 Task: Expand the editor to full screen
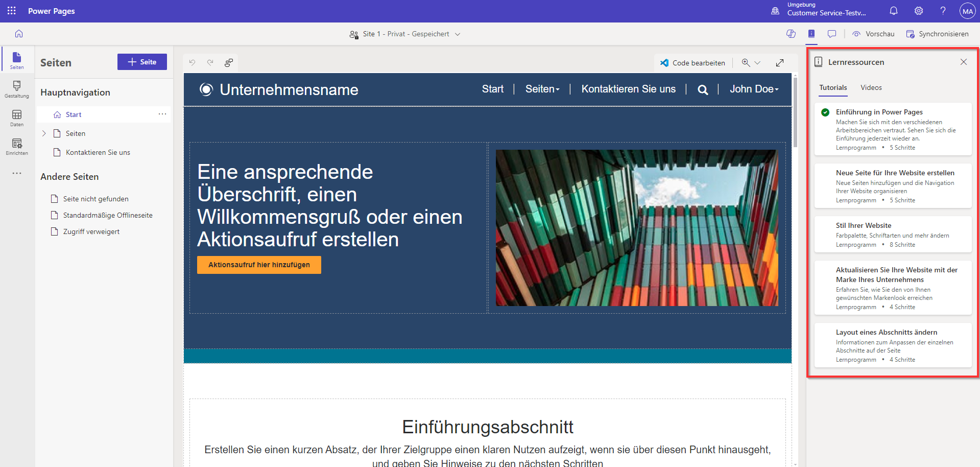tap(780, 63)
